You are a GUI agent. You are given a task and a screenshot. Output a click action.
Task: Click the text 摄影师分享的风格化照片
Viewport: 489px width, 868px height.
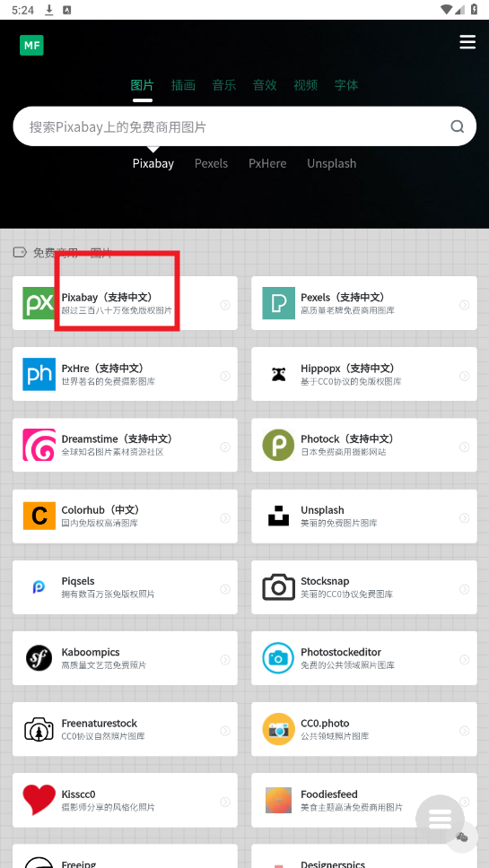[109, 807]
